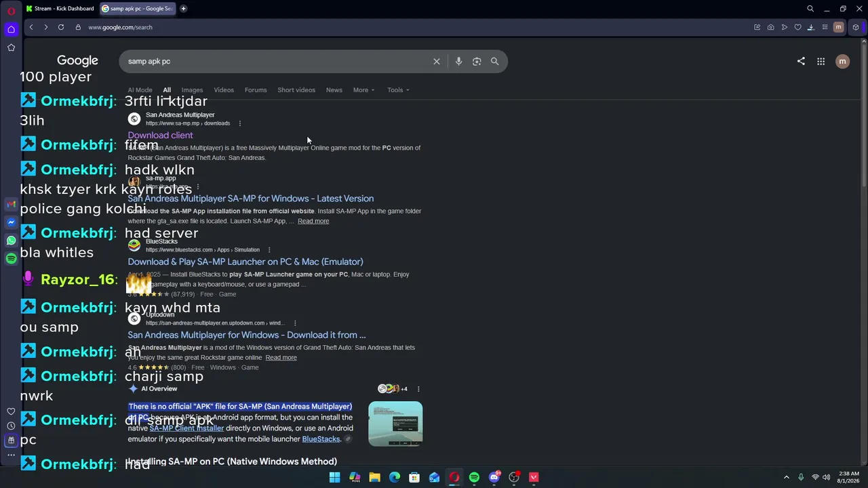868x488 pixels.
Task: Switch to Images results tab
Action: tap(192, 90)
